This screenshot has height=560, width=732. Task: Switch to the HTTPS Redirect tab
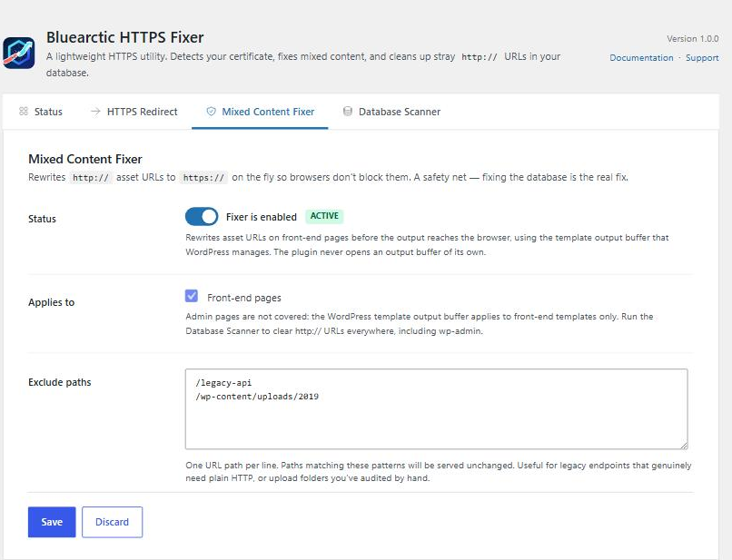134,112
